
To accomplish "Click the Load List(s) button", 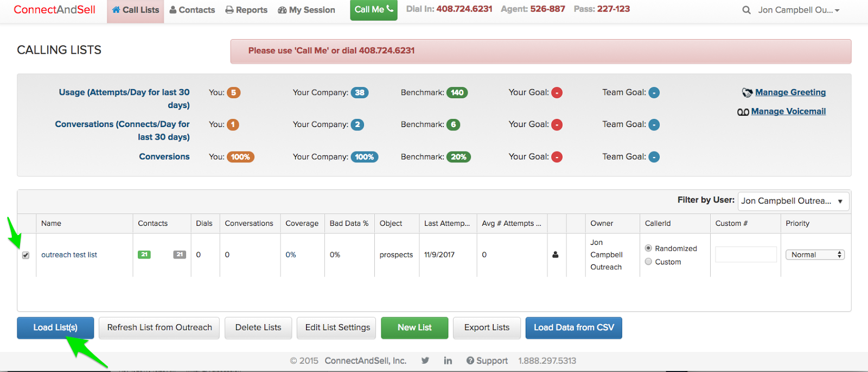I will [x=55, y=328].
